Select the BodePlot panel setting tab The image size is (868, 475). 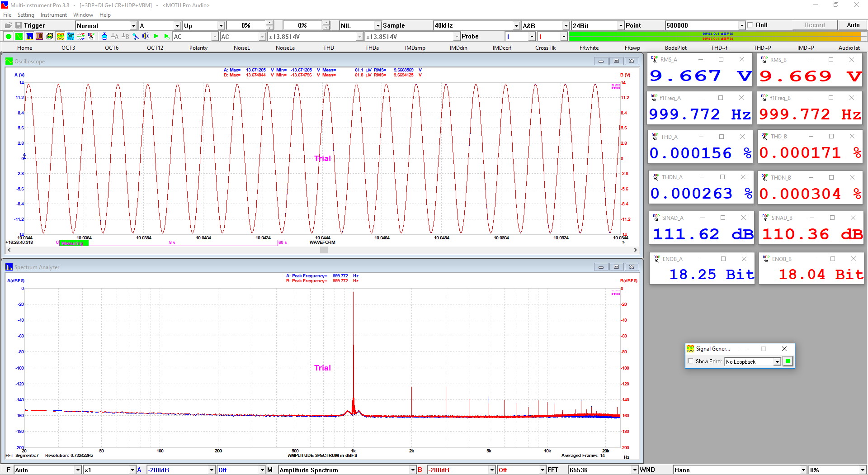(x=675, y=48)
